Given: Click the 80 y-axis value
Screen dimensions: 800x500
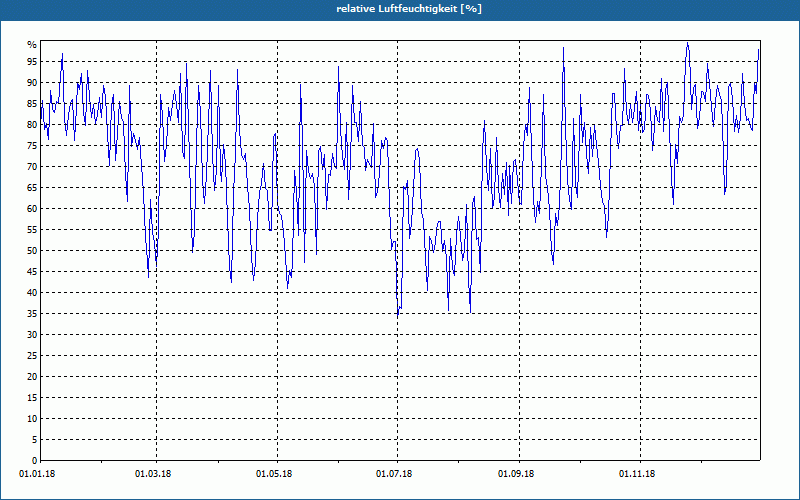Looking at the screenshot, I should [32, 125].
